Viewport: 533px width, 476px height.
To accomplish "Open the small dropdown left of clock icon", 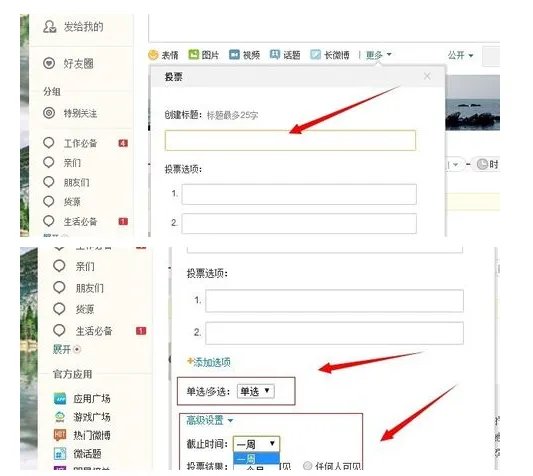I will click(x=454, y=165).
